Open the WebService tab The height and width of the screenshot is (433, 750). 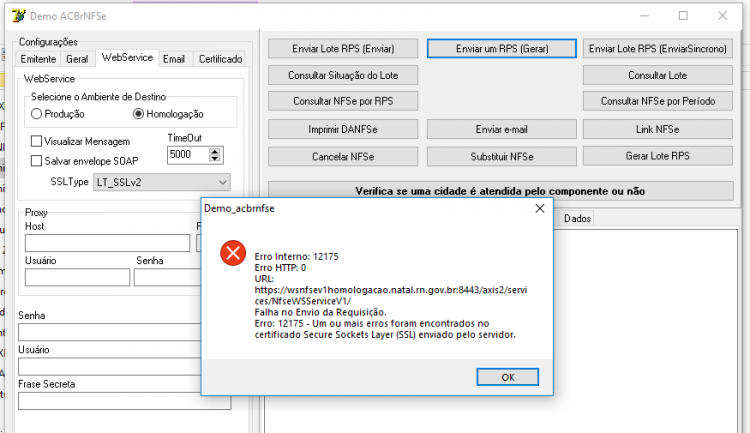(127, 57)
